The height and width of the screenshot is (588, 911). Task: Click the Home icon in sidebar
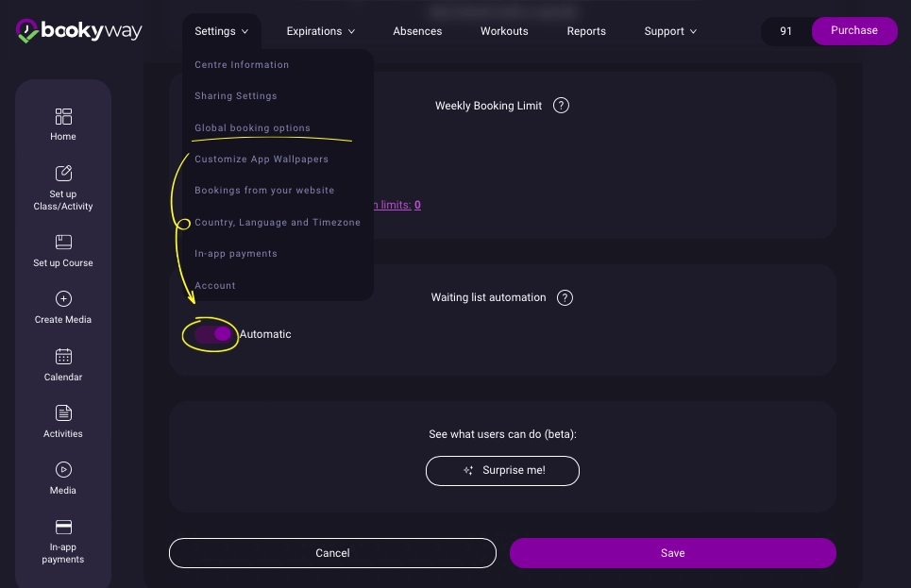point(63,117)
